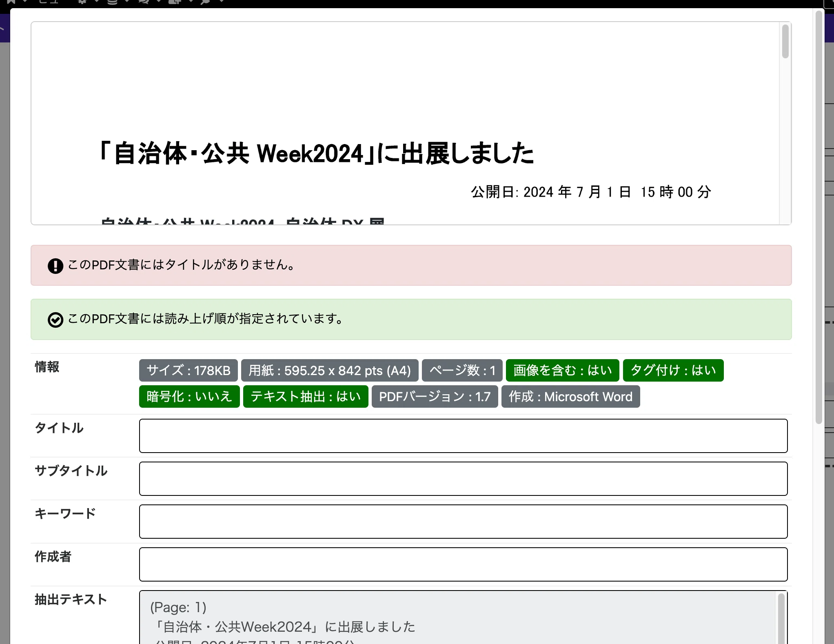Screen dimensions: 834x644
Task: Click the PDFバージョン : 1.7 badge
Action: pos(435,397)
